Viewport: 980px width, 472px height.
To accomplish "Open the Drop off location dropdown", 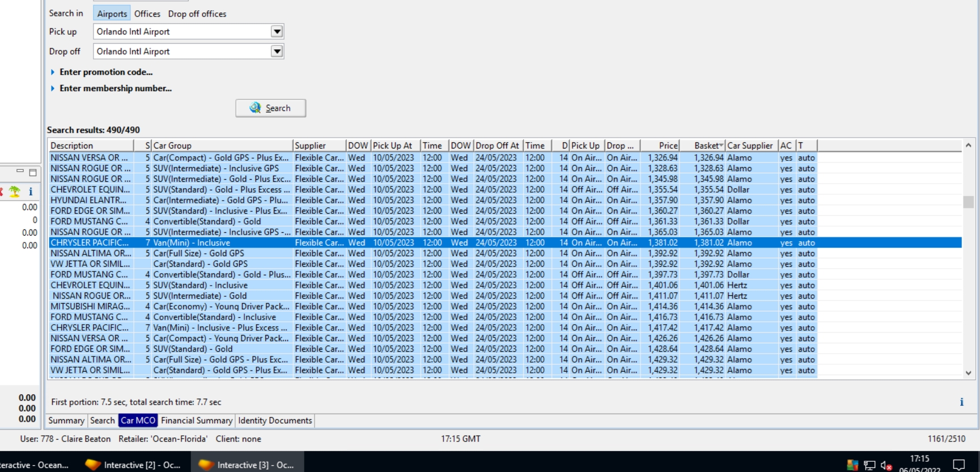I will pyautogui.click(x=277, y=52).
